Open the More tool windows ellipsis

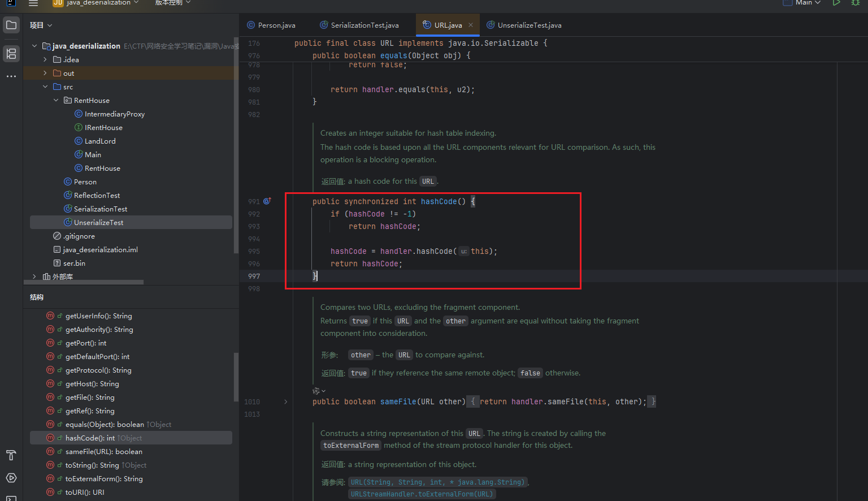click(x=11, y=76)
